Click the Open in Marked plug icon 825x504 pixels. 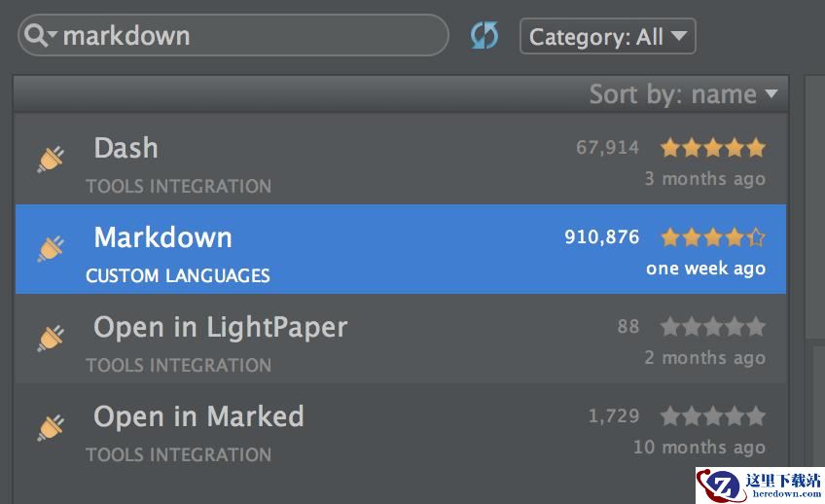point(51,428)
